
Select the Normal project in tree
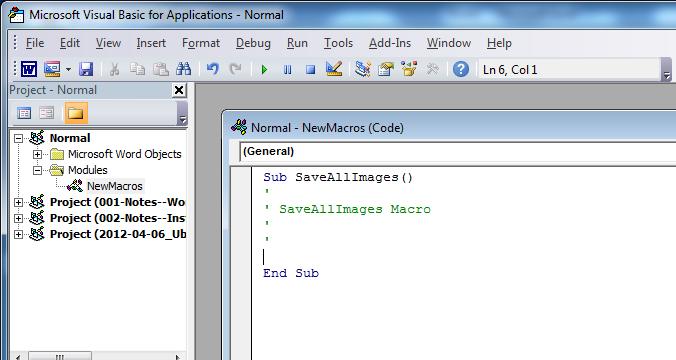tap(70, 138)
